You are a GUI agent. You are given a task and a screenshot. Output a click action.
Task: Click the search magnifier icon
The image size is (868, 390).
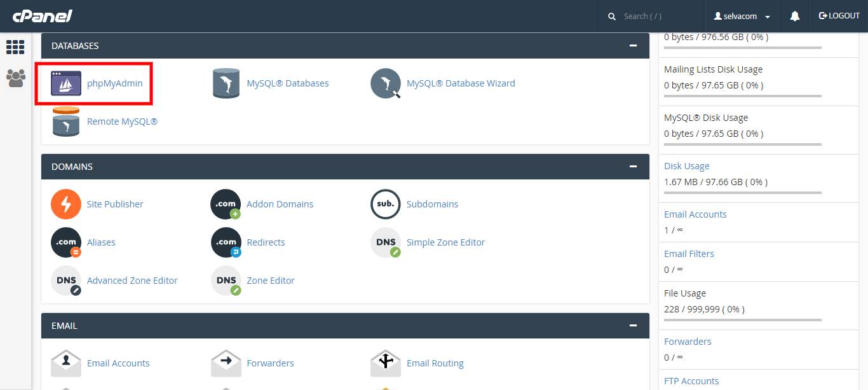click(612, 17)
